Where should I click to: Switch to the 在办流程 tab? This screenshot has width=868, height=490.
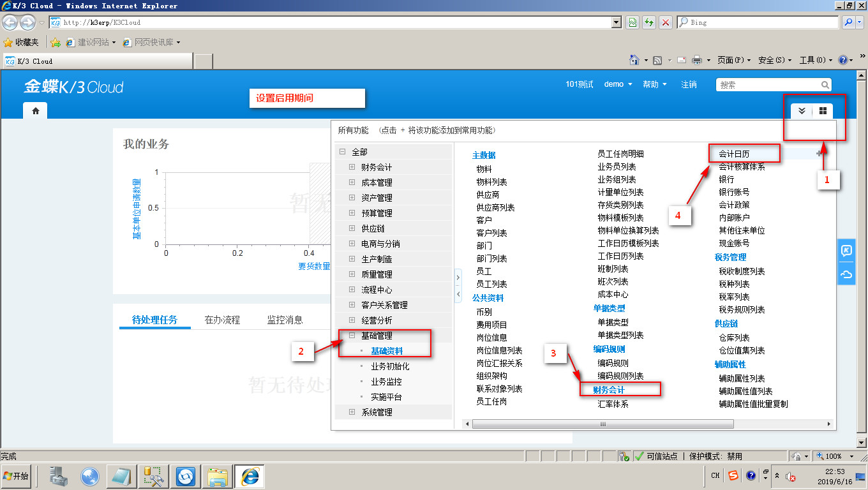(222, 320)
